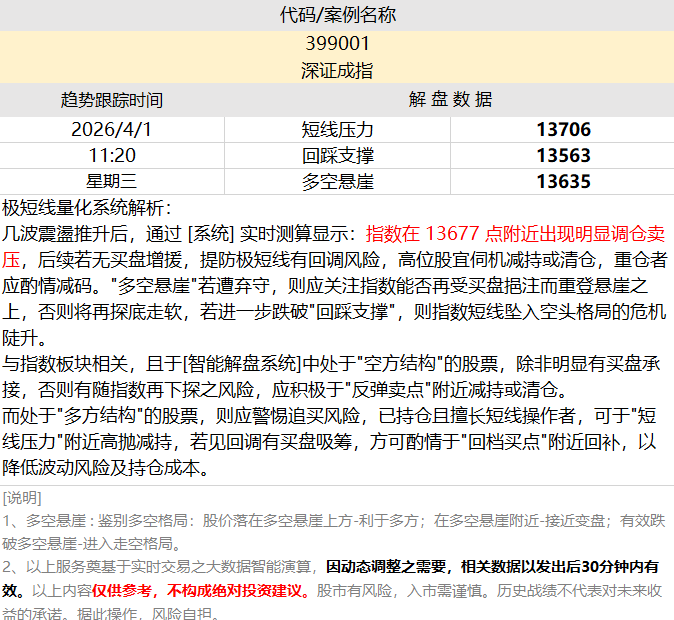
Task: Select the short-term pressure value 13706
Action: coord(563,129)
